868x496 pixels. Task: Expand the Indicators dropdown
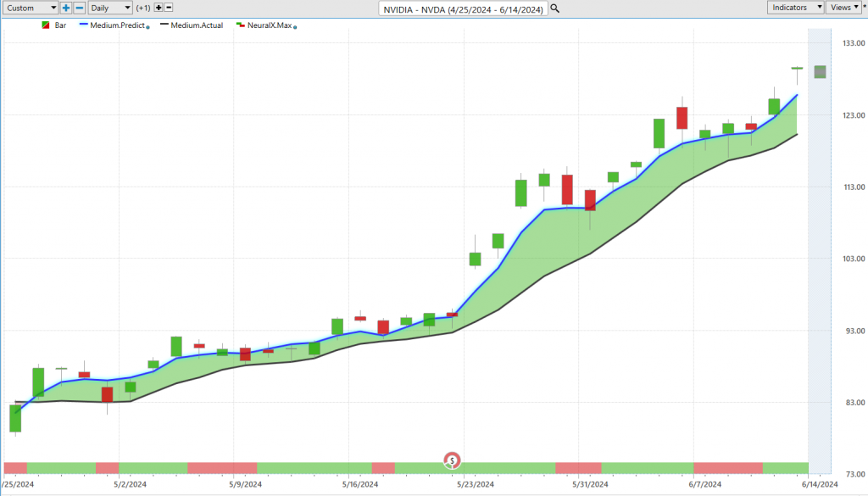coord(796,8)
